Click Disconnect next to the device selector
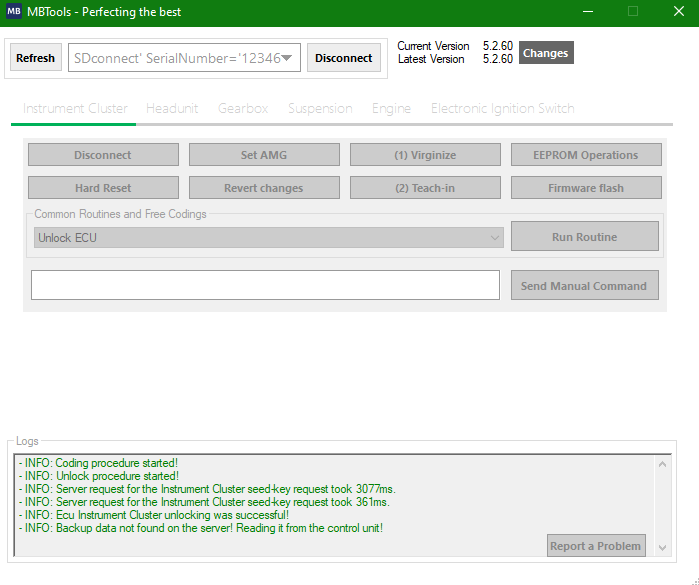Image resolution: width=699 pixels, height=585 pixels. point(343,58)
